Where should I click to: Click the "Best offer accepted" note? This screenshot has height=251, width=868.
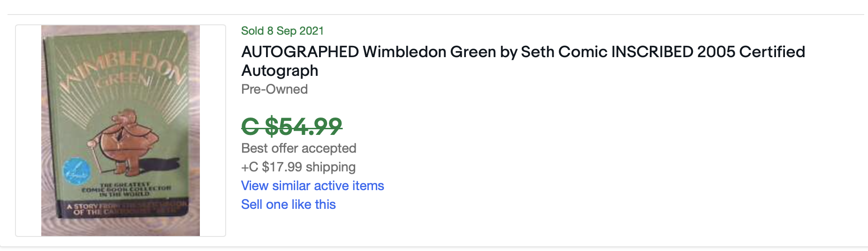tap(298, 148)
